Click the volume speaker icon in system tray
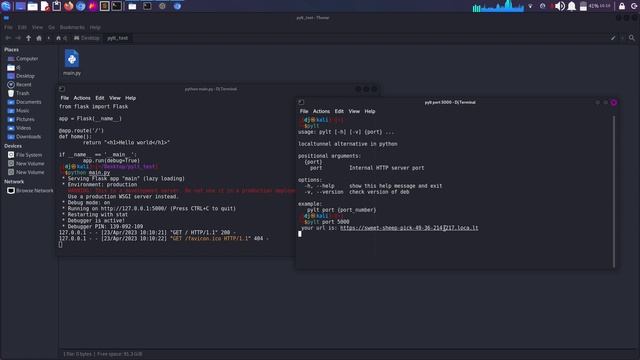This screenshot has width=640, height=360. 560,6
